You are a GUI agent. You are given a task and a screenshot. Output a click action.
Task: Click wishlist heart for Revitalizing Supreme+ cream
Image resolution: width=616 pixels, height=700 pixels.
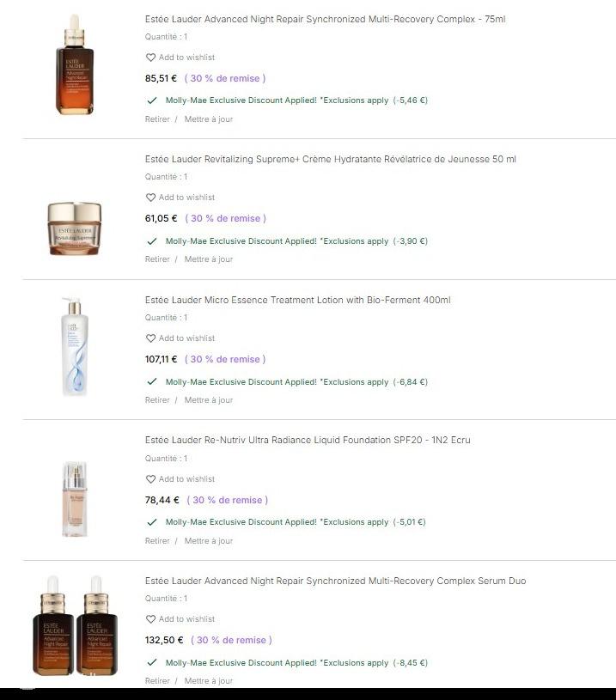coord(150,198)
